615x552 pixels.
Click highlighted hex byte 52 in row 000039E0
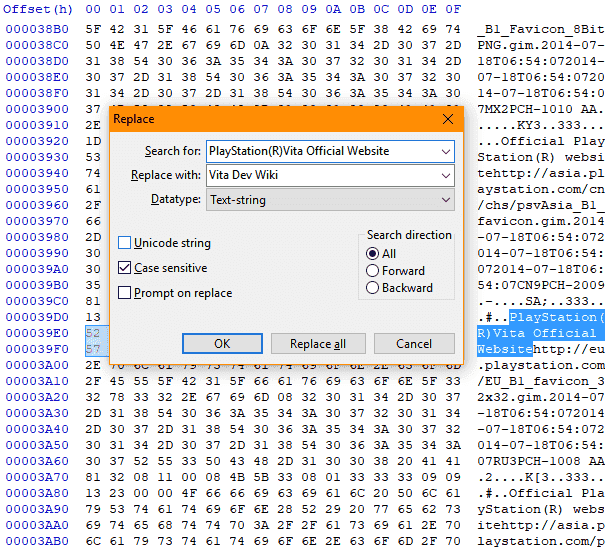click(93, 333)
